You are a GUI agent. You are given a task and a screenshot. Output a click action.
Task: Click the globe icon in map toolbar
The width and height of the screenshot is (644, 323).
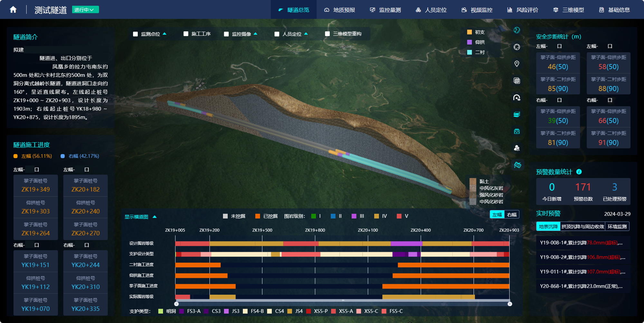517,30
